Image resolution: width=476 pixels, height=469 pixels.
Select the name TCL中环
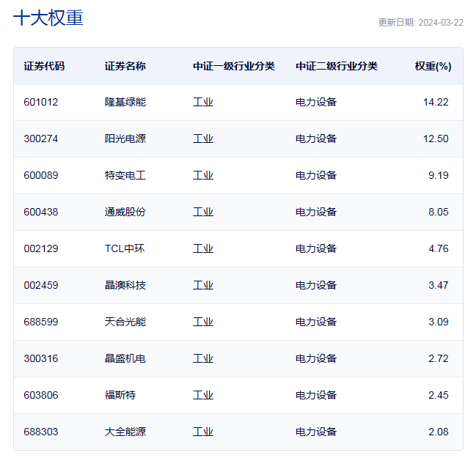(125, 248)
